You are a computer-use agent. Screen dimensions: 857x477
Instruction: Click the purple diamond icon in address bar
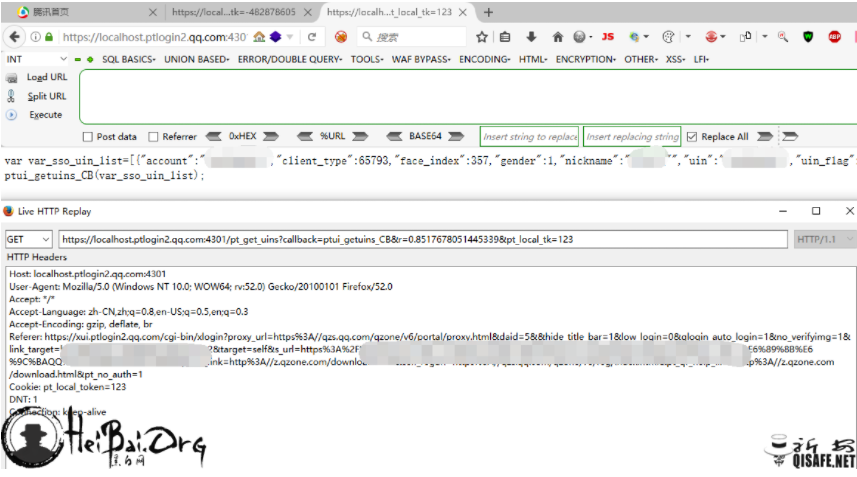point(275,37)
